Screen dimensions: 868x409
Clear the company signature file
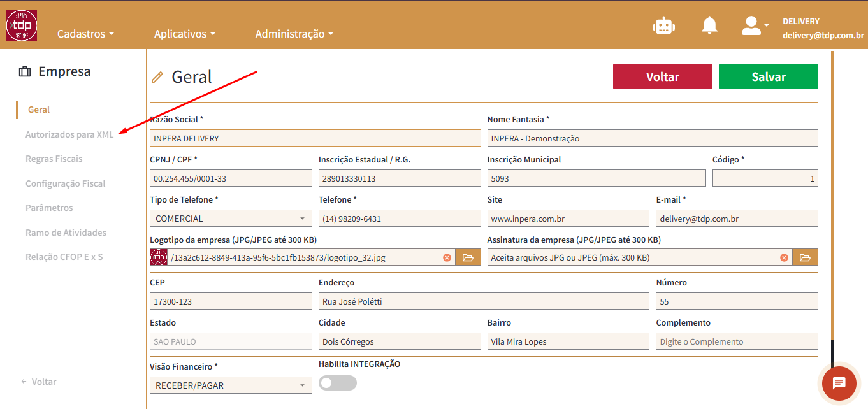point(784,257)
